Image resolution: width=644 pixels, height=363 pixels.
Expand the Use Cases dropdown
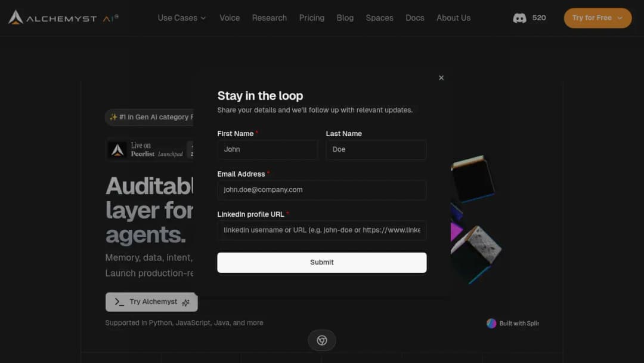182,18
